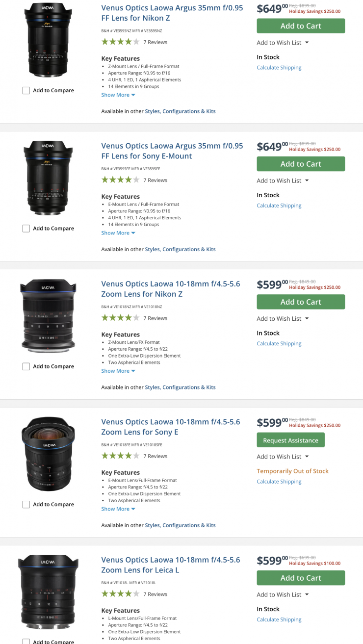Viewport: 363px width, 644px height.
Task: Click star rating for 10-18mm Sony E lens
Action: (120, 456)
